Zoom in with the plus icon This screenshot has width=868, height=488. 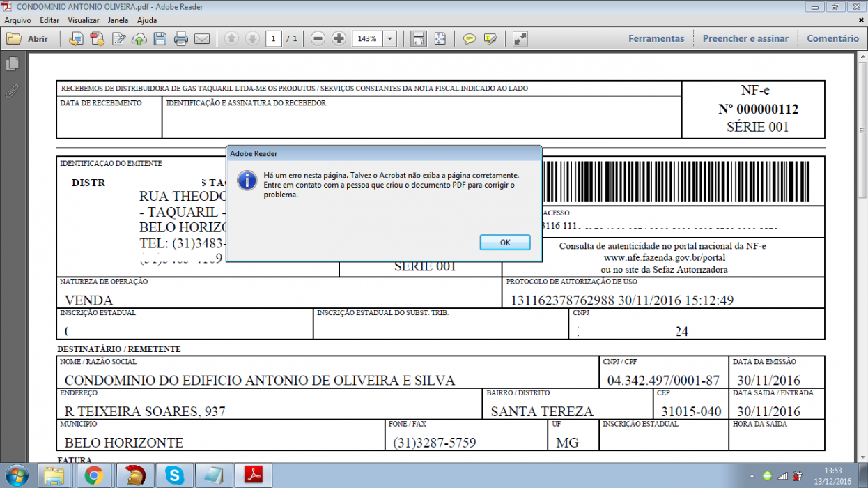click(x=339, y=39)
